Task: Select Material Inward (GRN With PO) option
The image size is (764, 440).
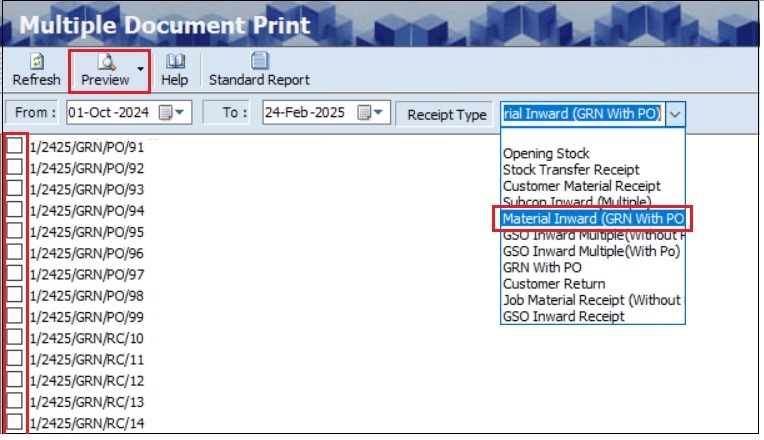Action: 593,218
